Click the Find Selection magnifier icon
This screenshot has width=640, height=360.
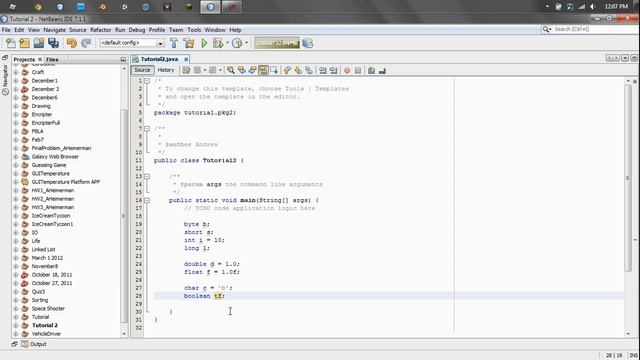click(231, 70)
